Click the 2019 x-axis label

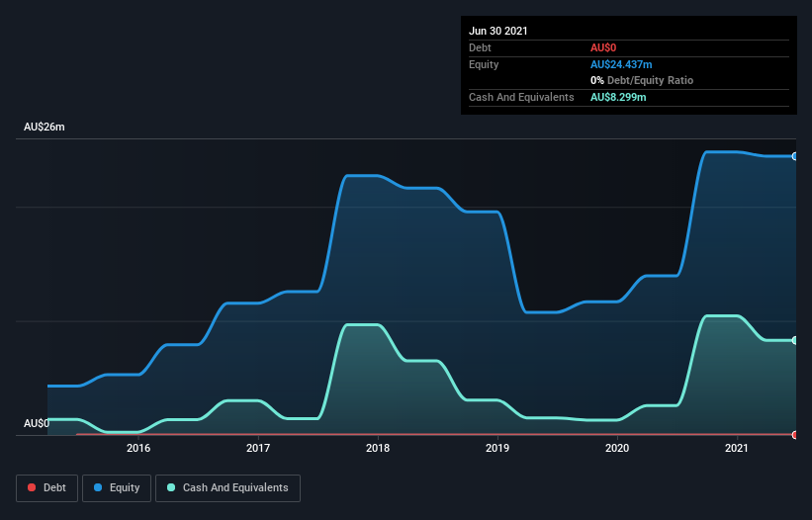coord(497,448)
